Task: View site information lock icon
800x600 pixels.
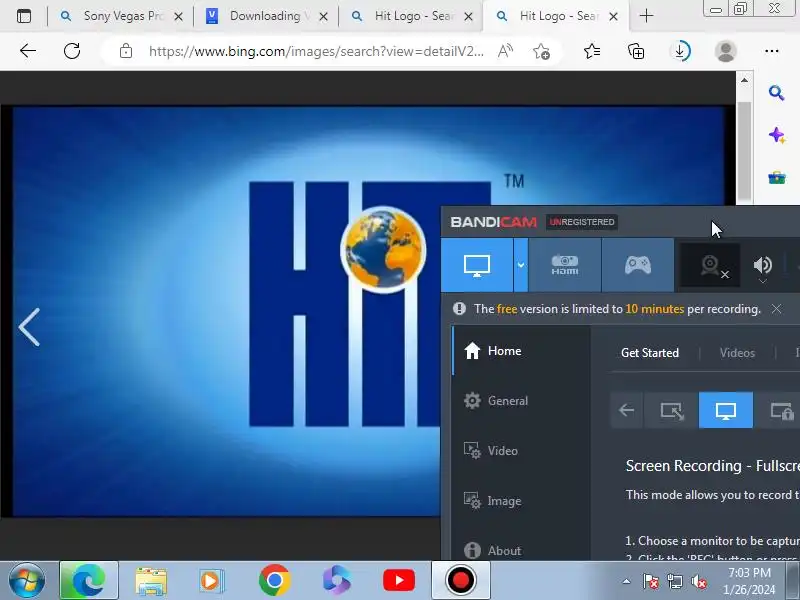Action: click(126, 51)
